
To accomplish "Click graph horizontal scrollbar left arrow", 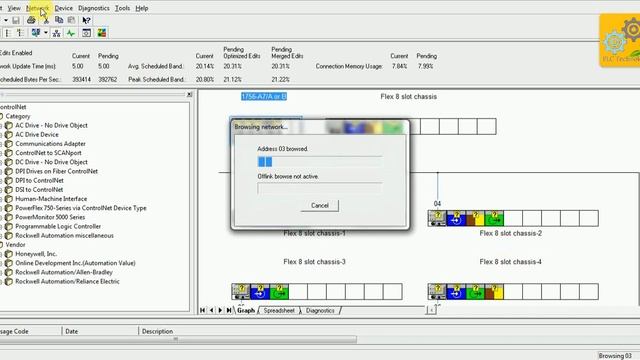I will (x=431, y=311).
